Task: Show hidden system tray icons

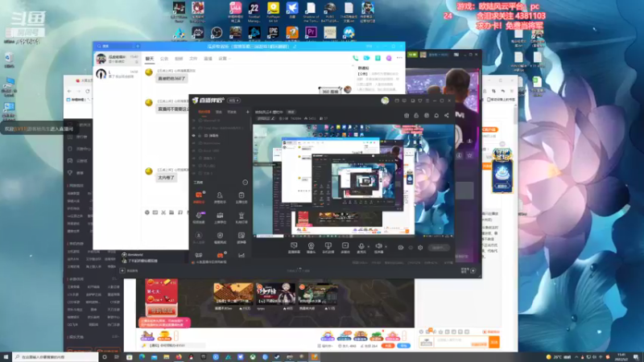Action: pyautogui.click(x=576, y=357)
